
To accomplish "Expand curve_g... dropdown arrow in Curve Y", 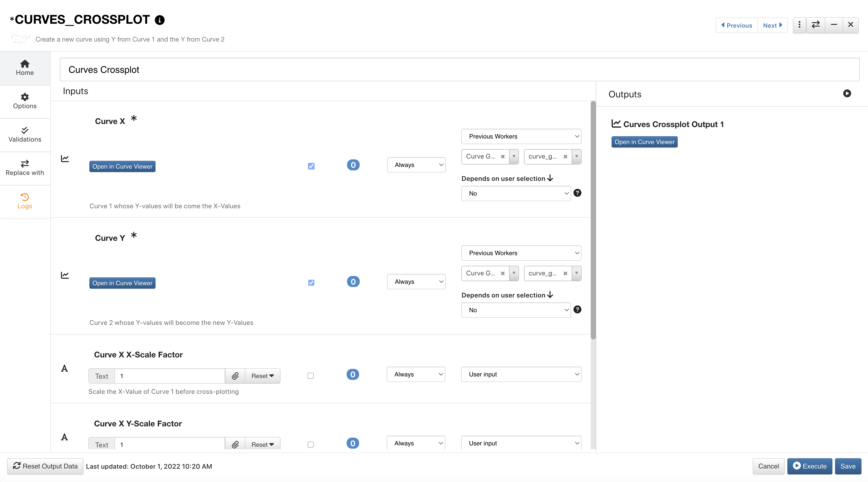I will click(577, 273).
